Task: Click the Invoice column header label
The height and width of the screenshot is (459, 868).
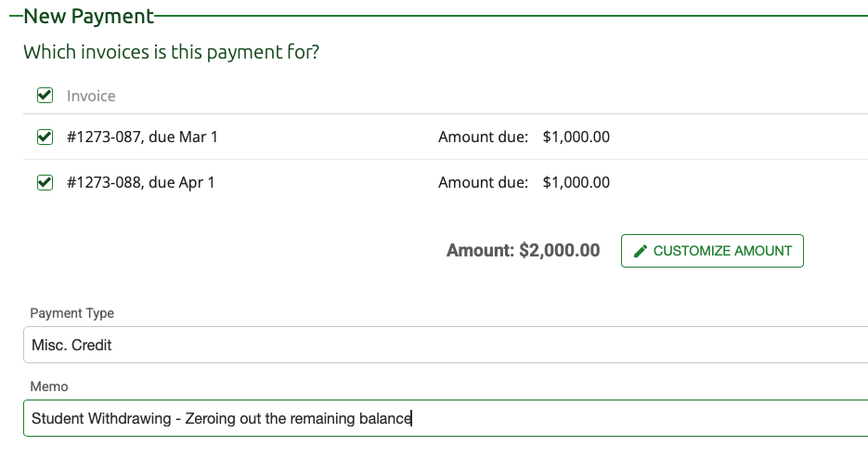Action: coord(91,96)
